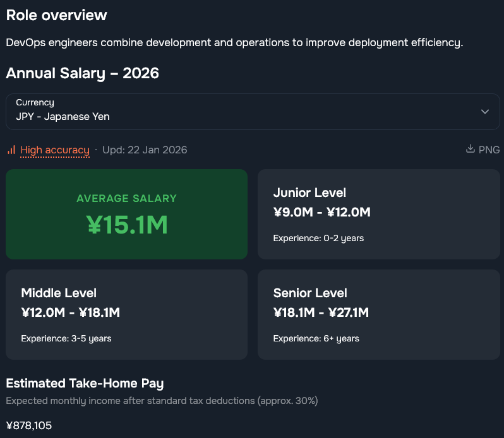Click the Junior ¥9.0M - ¥12.0M range

[321, 213]
